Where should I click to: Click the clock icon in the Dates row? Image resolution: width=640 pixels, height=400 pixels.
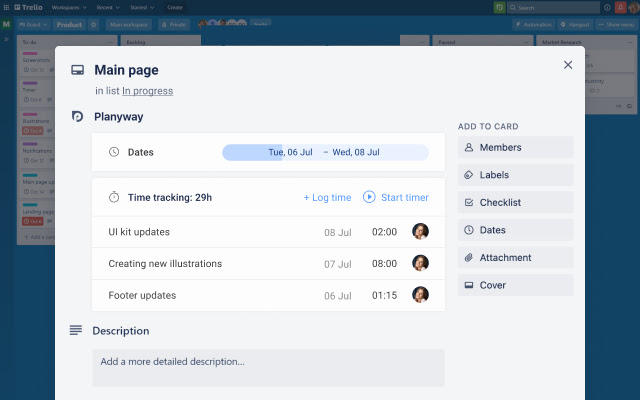pyautogui.click(x=114, y=152)
